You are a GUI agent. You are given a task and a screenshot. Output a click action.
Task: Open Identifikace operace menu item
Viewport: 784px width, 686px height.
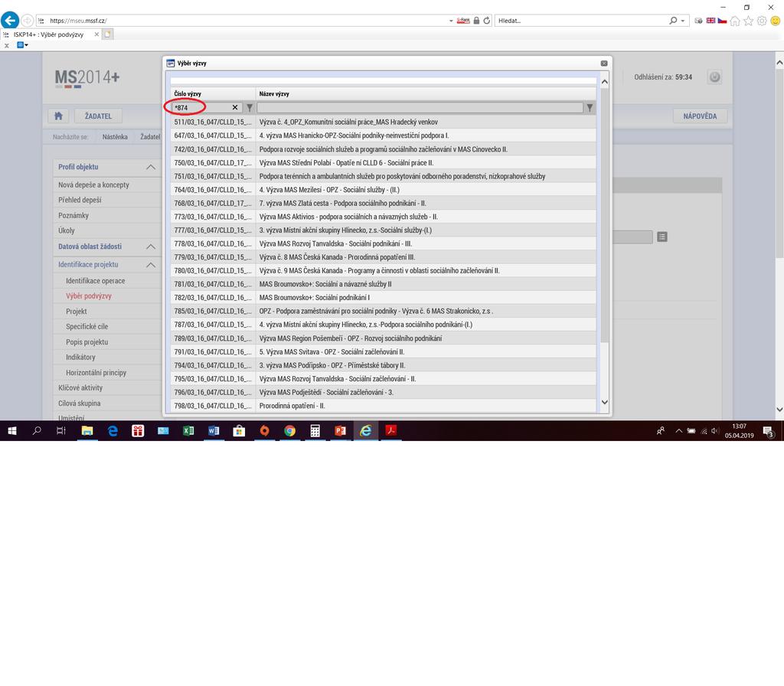point(96,281)
